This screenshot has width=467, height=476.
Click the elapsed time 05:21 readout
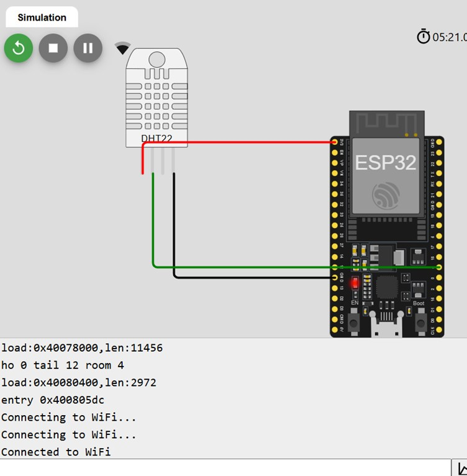pos(450,37)
